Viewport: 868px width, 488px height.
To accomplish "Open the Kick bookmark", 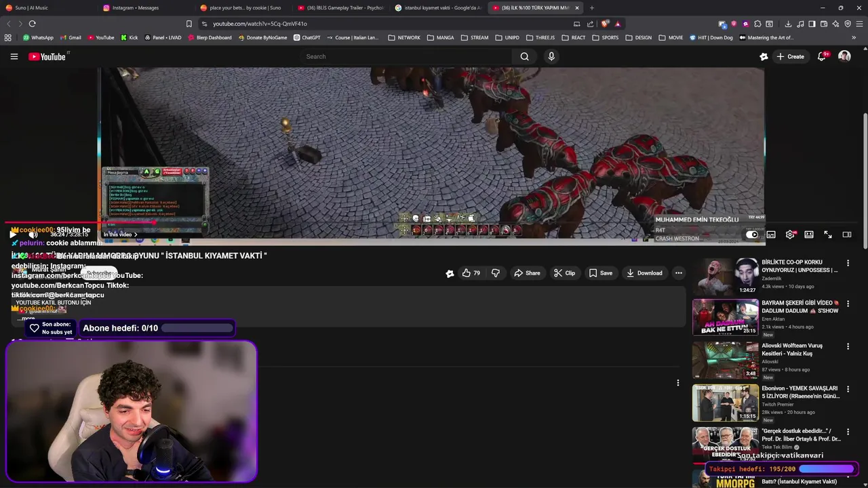I will [129, 38].
